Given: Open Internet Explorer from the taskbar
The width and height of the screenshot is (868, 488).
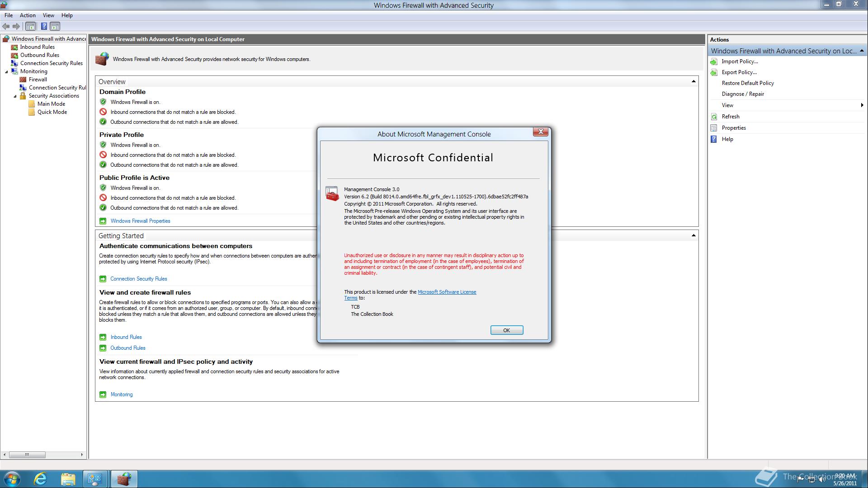Looking at the screenshot, I should [41, 479].
